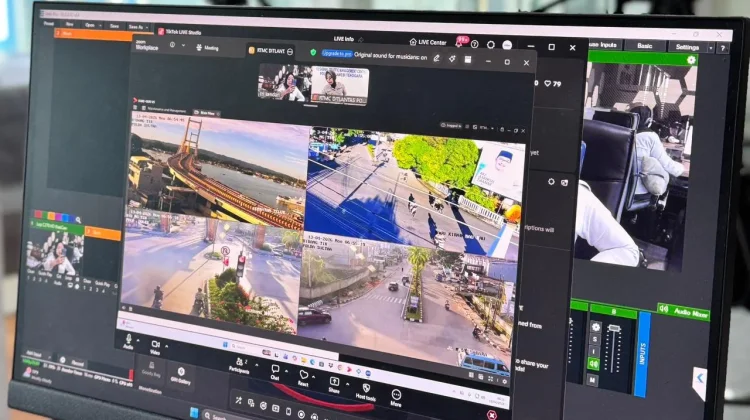
Task: Toggle the Zoom Video camera button
Action: pos(155,347)
